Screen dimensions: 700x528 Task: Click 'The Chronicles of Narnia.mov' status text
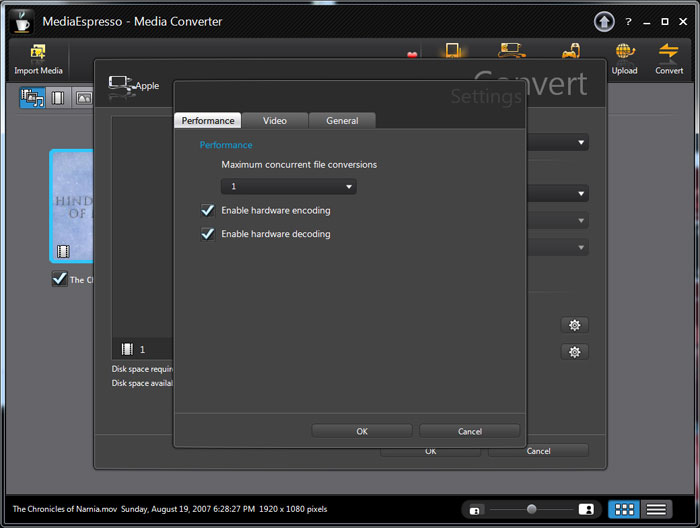[65, 509]
